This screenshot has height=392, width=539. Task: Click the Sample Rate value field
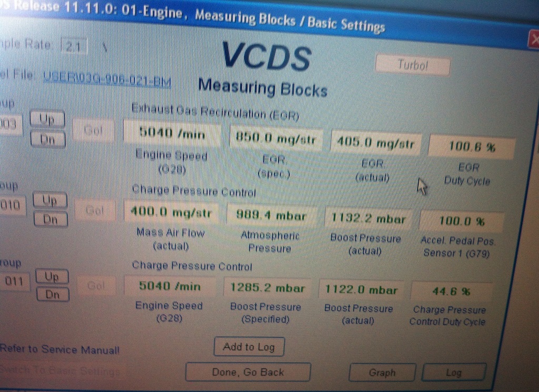tap(74, 46)
